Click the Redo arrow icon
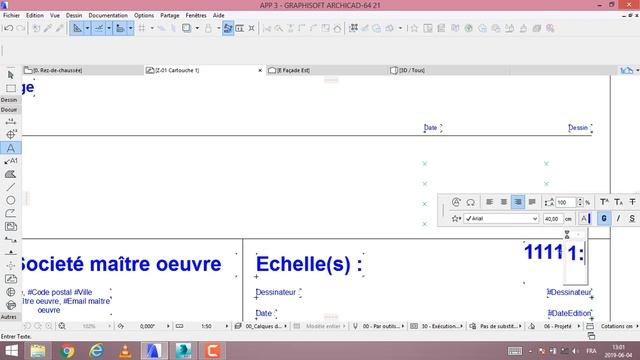640x360 pixels. pos(20,28)
